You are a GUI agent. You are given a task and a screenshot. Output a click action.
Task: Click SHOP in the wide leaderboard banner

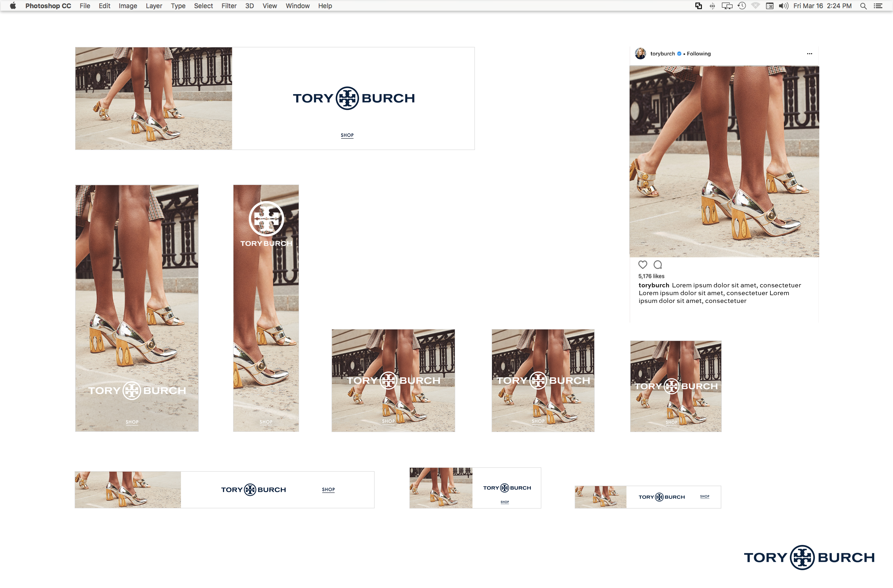(x=328, y=490)
